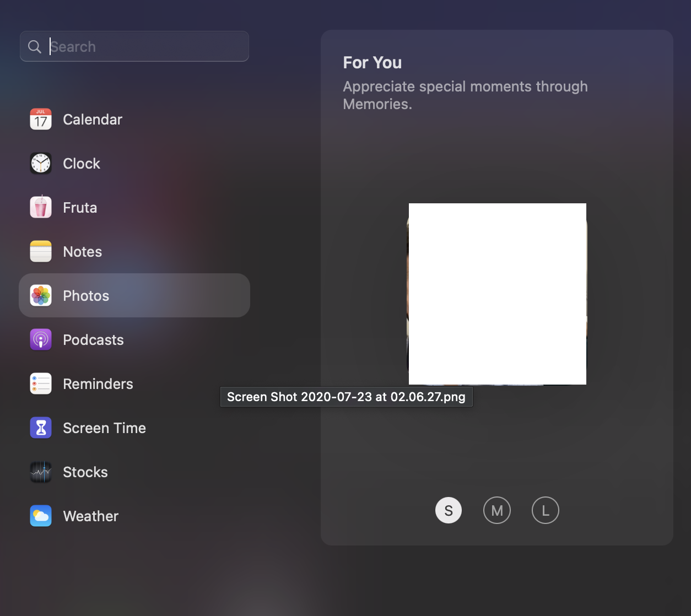This screenshot has width=691, height=616.
Task: Click the Calendar app icon
Action: click(41, 120)
